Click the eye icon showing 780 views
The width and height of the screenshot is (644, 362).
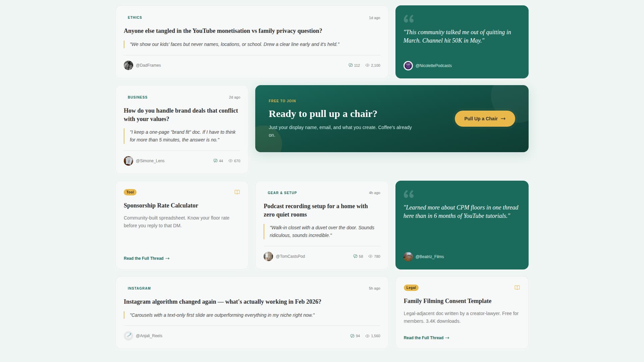370,256
